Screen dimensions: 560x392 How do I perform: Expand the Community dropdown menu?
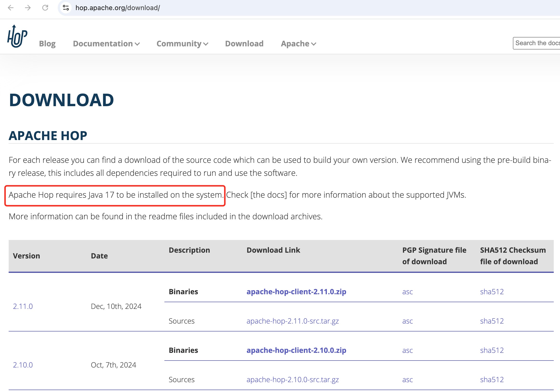pos(182,44)
